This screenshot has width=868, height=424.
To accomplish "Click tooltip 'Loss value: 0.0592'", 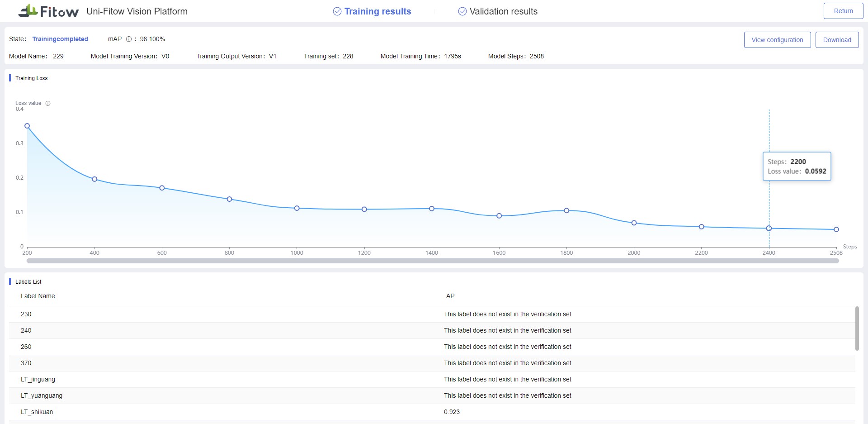I will 797,172.
